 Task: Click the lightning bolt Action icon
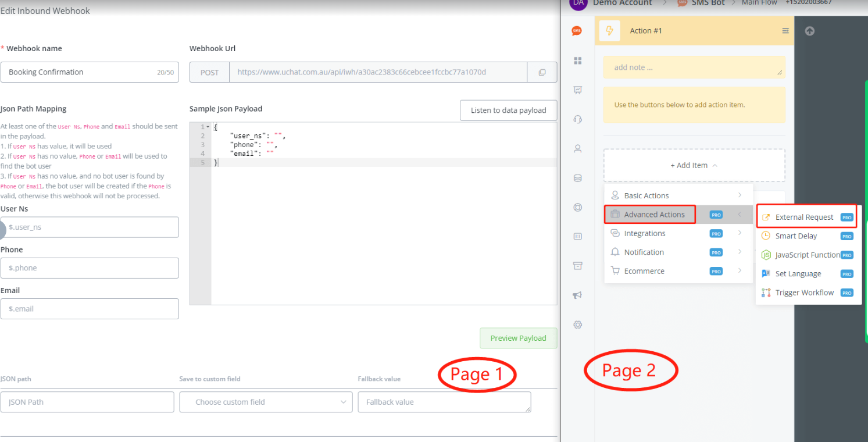click(x=609, y=31)
